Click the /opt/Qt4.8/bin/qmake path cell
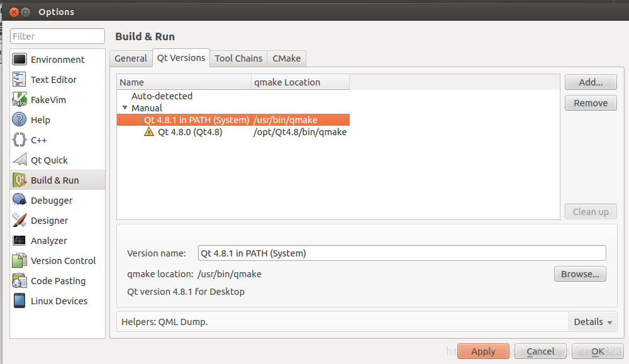The image size is (629, 364). coord(299,132)
